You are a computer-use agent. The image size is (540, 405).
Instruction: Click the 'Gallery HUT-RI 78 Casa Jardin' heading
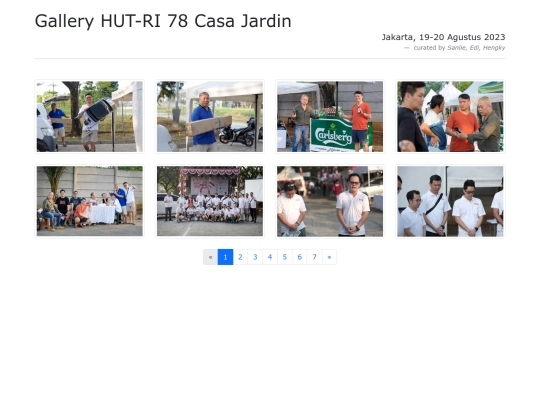click(163, 21)
